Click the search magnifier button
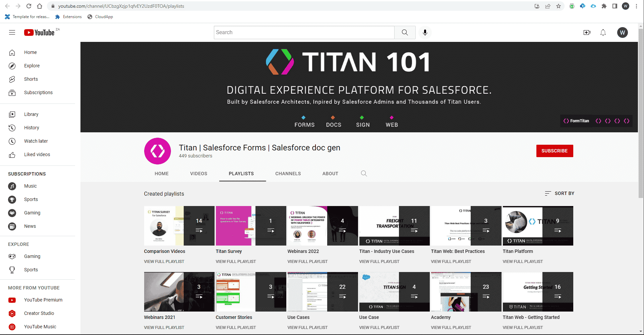 [x=405, y=32]
